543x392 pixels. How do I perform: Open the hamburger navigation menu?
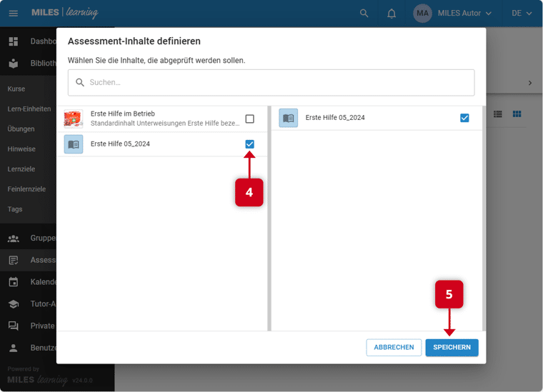(13, 14)
